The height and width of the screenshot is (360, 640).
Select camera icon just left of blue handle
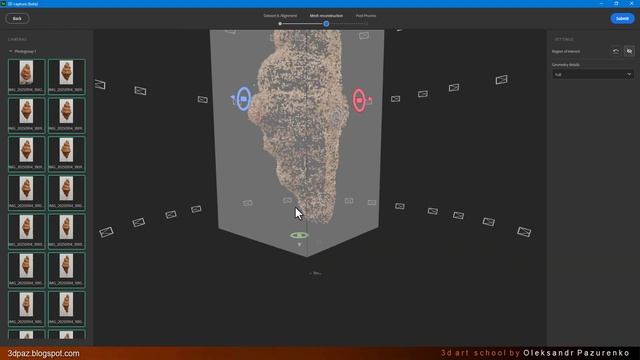(x=202, y=100)
